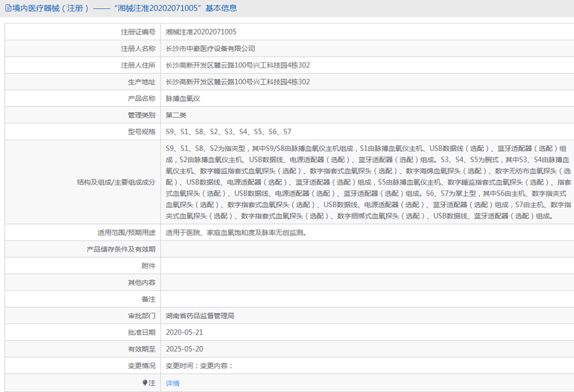Click the bulb icon beside 注 label

[145, 383]
